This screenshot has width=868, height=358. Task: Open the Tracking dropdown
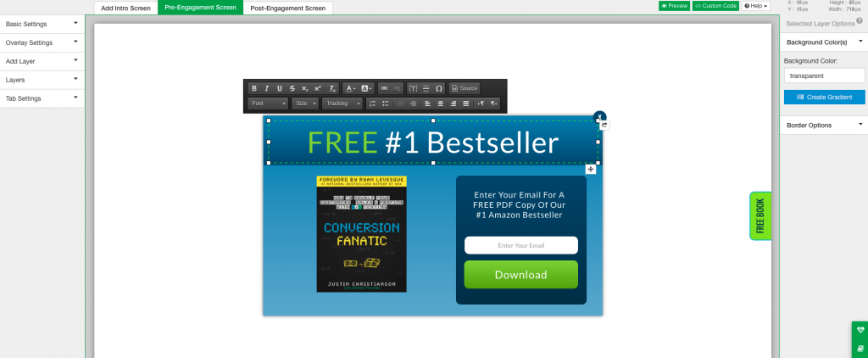pos(342,103)
